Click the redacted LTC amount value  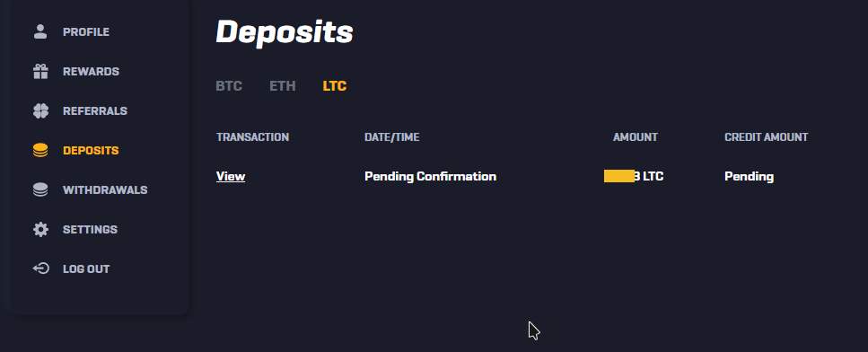click(634, 177)
